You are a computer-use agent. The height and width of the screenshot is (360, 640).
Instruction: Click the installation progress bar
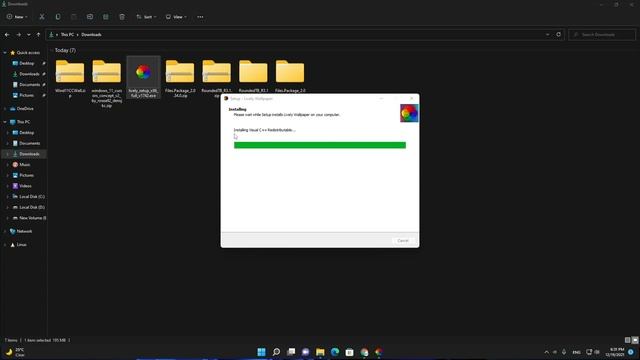pyautogui.click(x=320, y=145)
